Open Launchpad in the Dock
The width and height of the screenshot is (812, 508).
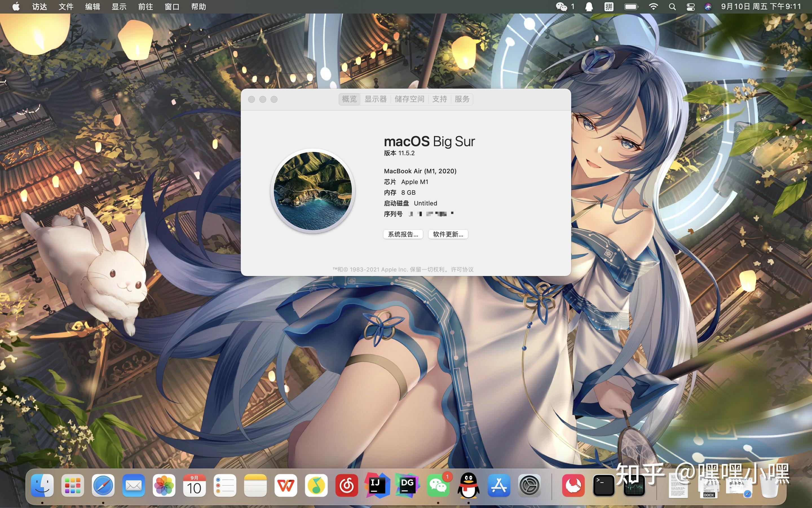pyautogui.click(x=72, y=485)
